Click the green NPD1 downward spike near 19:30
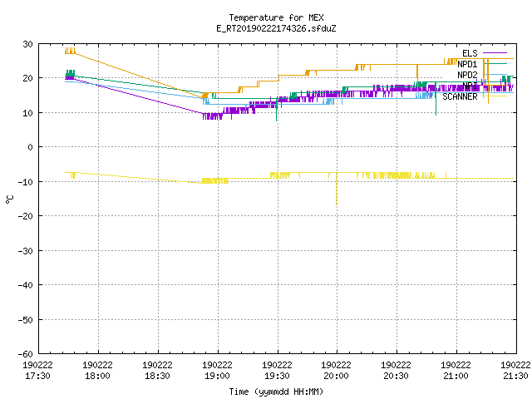532x399 pixels. click(x=277, y=111)
